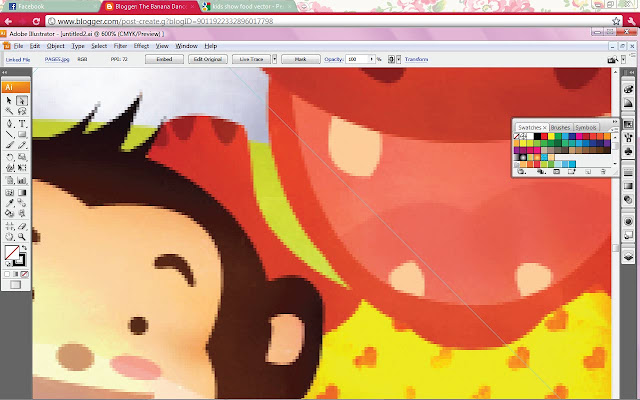The image size is (640, 400).
Task: Switch to the Symbols tab
Action: (586, 127)
